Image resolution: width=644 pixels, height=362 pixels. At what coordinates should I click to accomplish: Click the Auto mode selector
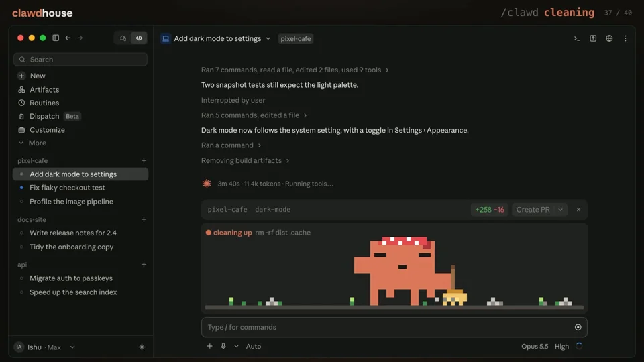[254, 346]
